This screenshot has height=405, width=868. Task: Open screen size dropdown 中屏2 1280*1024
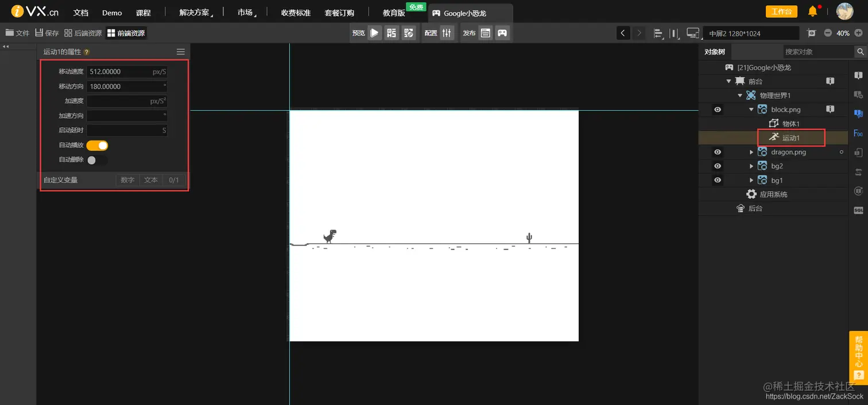(751, 33)
